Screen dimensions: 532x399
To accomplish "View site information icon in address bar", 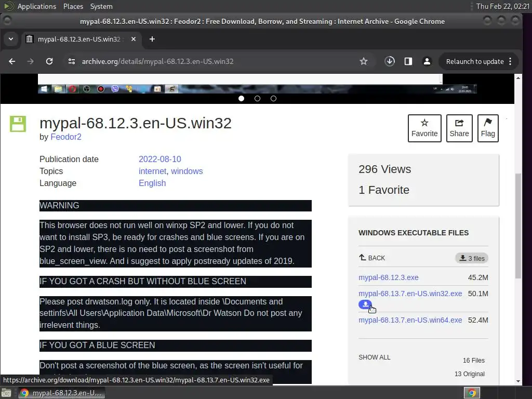I will tap(72, 61).
